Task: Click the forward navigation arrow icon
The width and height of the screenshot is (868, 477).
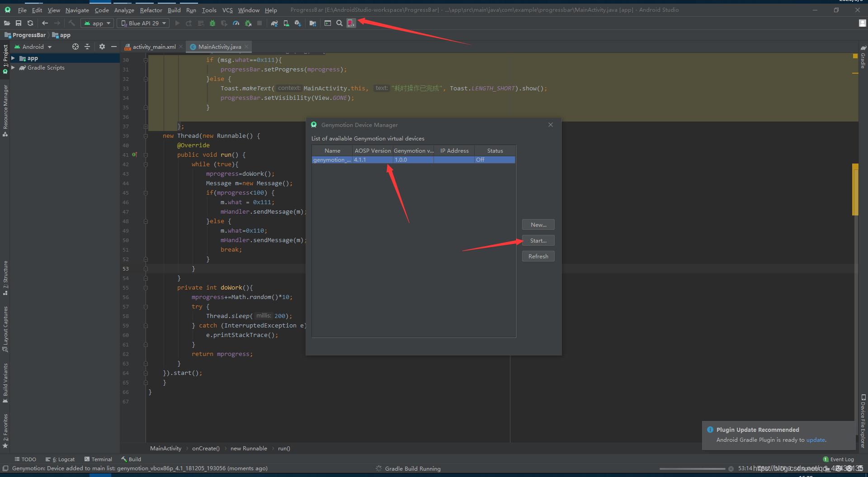Action: click(x=57, y=23)
